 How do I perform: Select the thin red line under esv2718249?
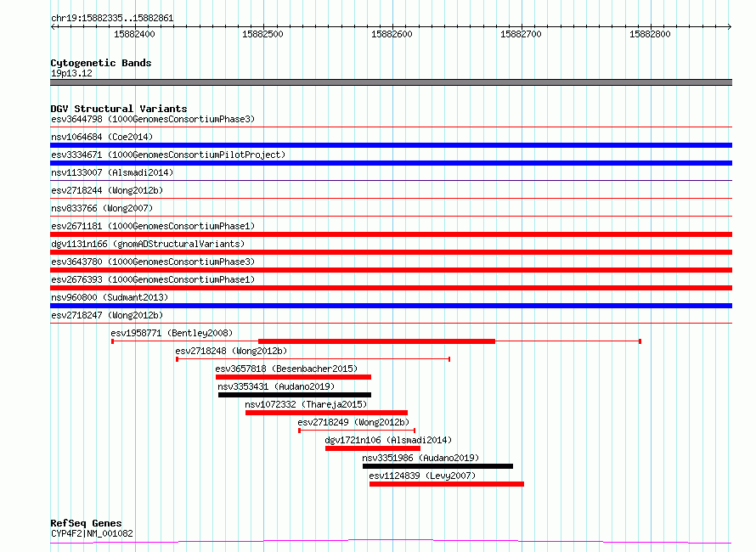357,431
